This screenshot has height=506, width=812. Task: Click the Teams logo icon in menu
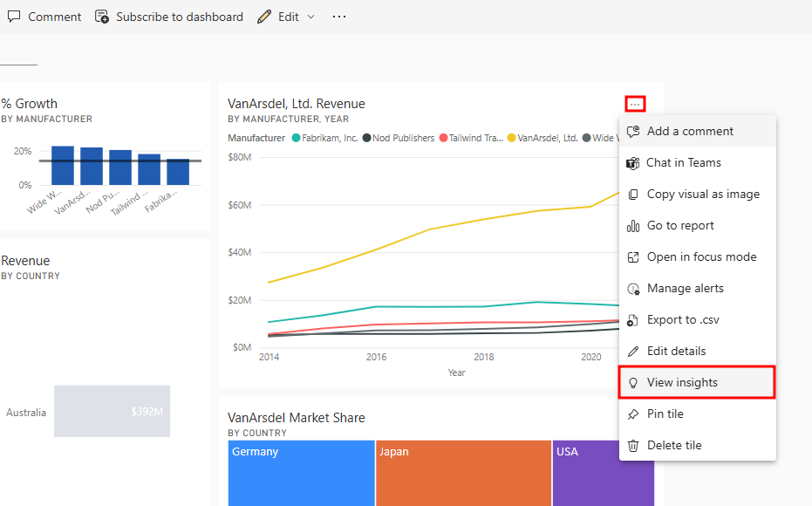coord(633,163)
